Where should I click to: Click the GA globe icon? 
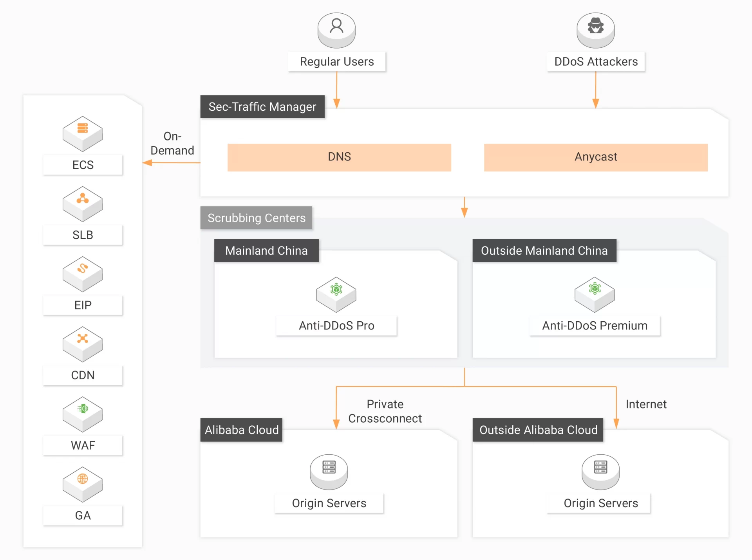coord(82,484)
